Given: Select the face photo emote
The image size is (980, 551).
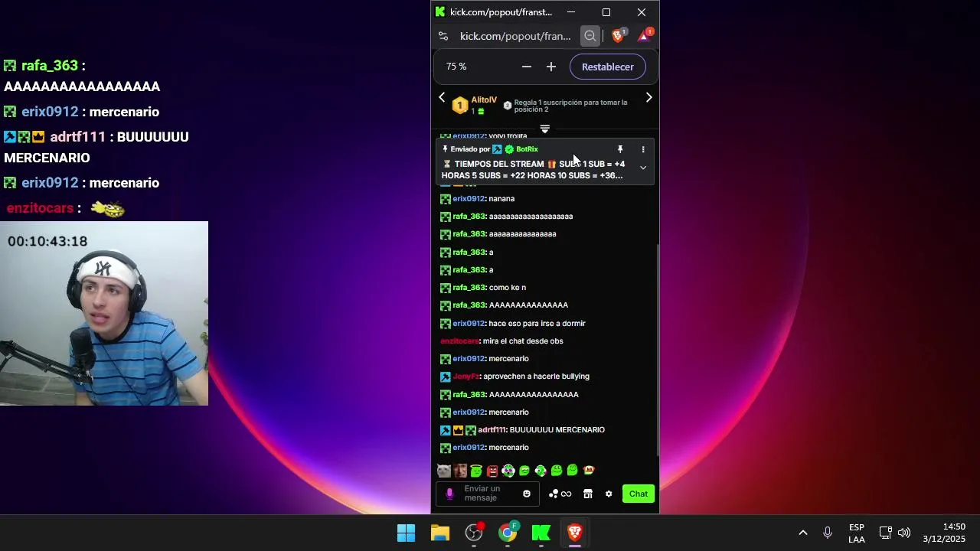Looking at the screenshot, I should click(460, 471).
